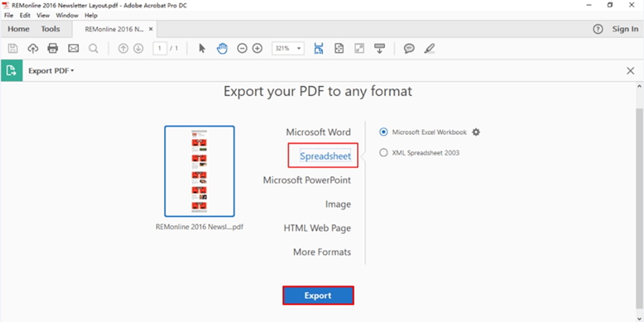Choose Microsoft Word export format
The image size is (644, 322).
[318, 132]
